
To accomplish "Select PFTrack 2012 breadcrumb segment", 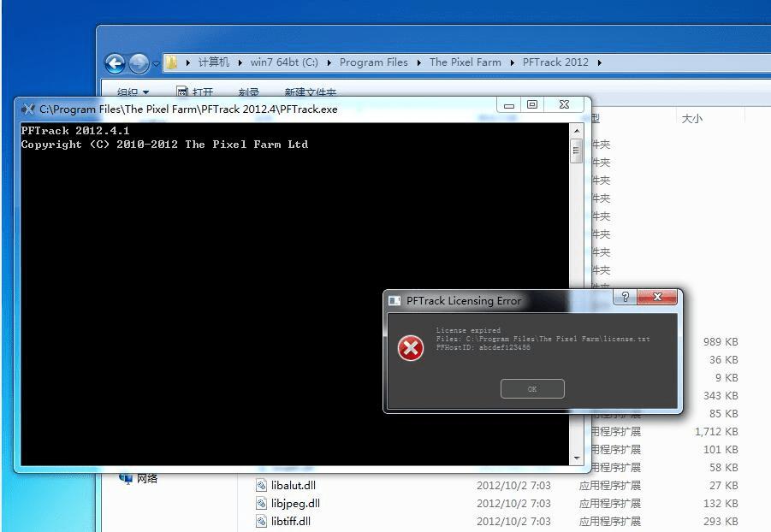I will (555, 62).
